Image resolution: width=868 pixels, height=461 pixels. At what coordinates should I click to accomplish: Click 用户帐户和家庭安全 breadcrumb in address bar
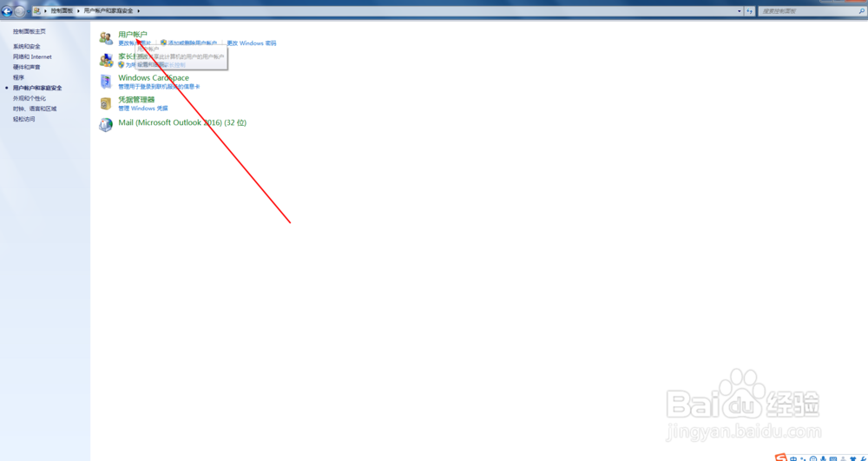108,10
